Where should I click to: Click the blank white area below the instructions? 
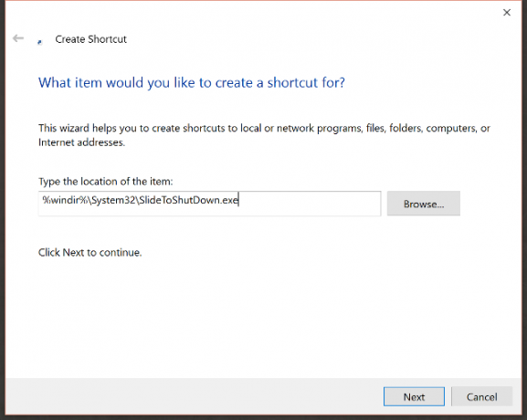pos(262,316)
